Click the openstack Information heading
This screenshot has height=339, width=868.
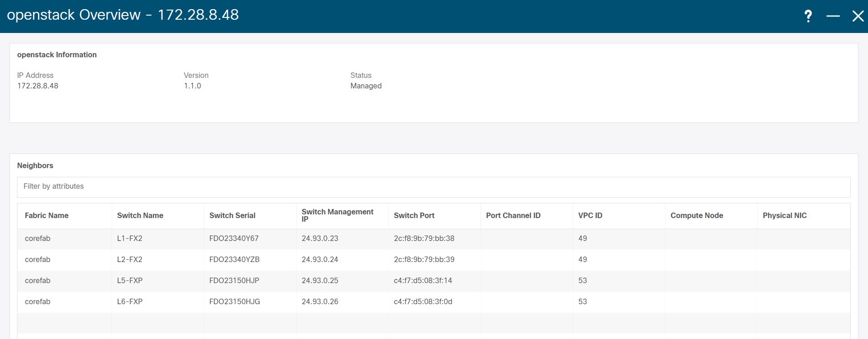pyautogui.click(x=57, y=55)
